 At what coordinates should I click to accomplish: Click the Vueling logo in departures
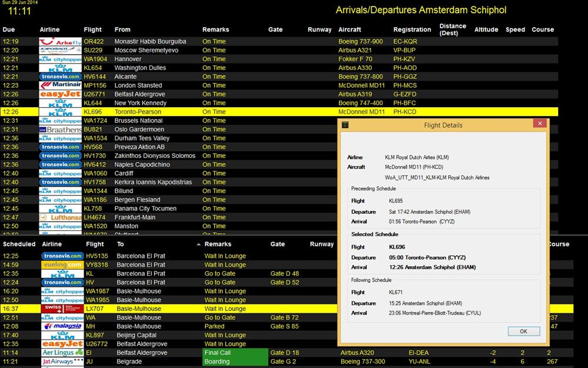tap(62, 265)
